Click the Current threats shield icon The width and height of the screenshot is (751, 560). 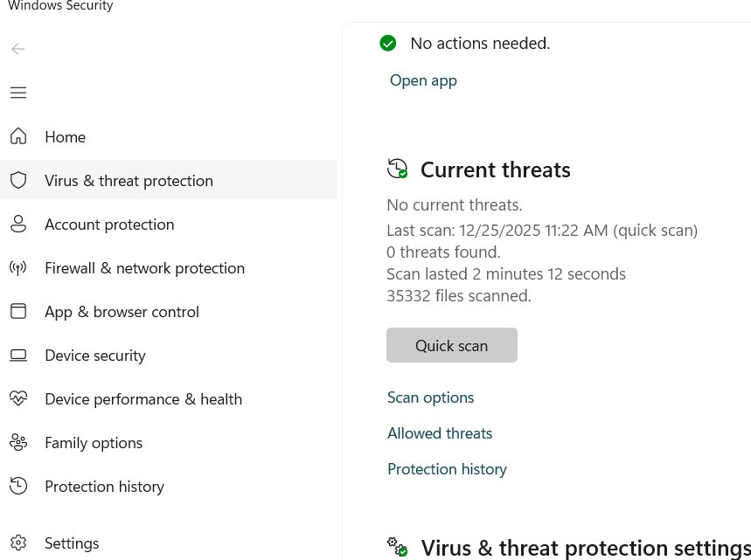398,168
